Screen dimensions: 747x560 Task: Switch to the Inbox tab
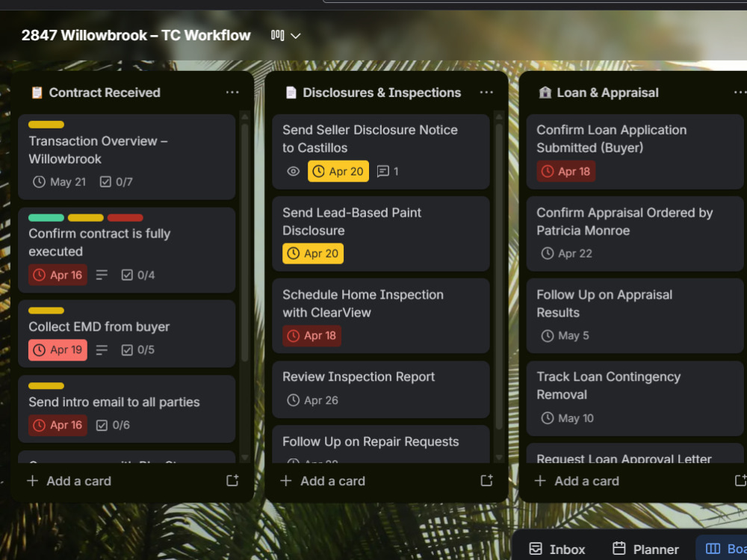coord(557,549)
